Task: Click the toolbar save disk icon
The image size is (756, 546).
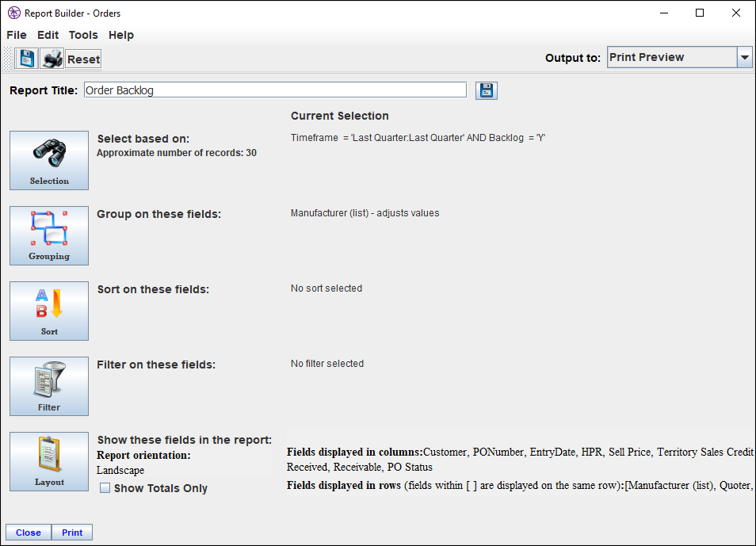Action: (x=26, y=59)
